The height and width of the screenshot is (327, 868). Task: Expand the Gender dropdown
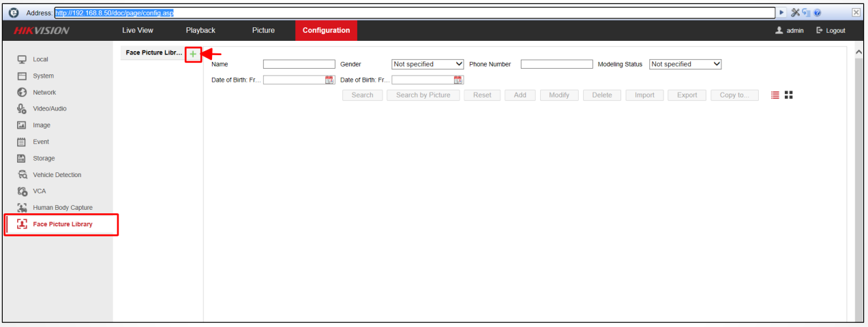(428, 64)
